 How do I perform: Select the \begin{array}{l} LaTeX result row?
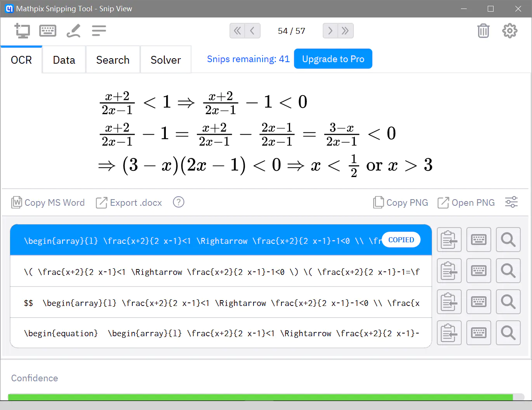point(221,240)
